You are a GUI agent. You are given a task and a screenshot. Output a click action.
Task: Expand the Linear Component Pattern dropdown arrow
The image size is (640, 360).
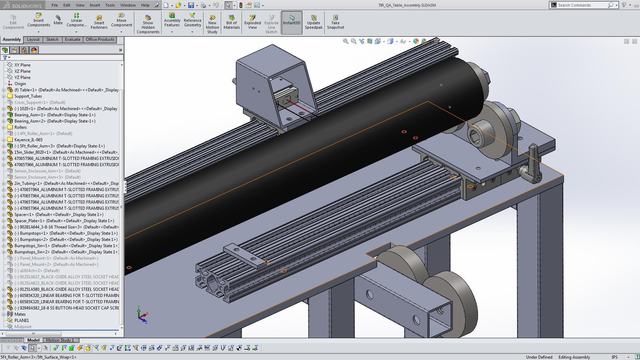76,31
